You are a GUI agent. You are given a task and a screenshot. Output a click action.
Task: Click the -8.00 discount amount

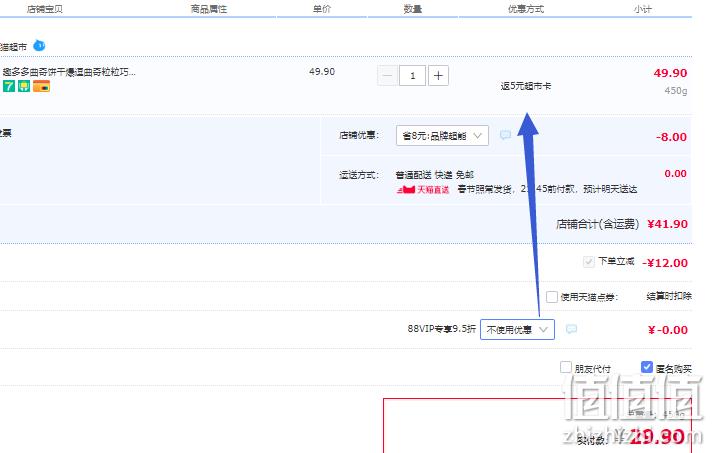click(671, 137)
